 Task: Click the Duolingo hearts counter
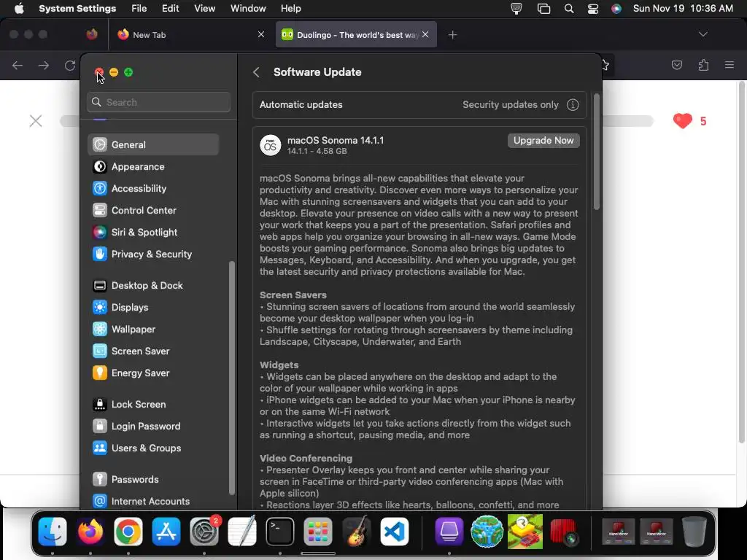coord(690,121)
